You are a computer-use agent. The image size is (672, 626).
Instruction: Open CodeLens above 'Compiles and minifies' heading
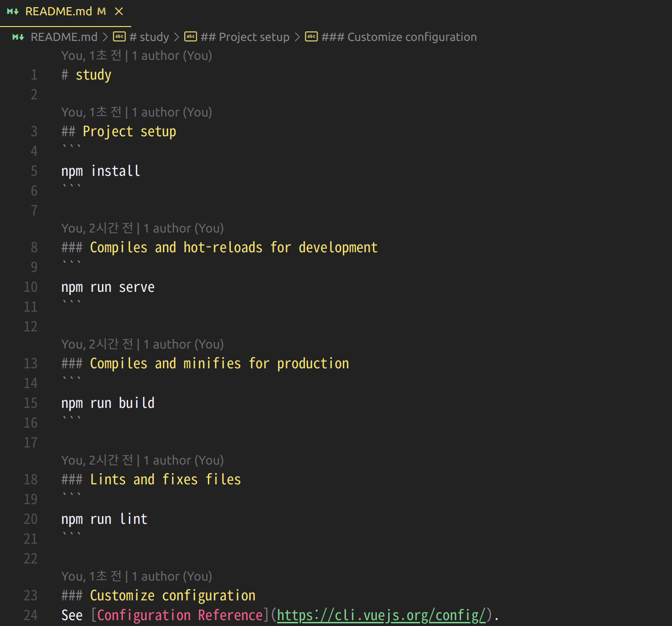143,344
